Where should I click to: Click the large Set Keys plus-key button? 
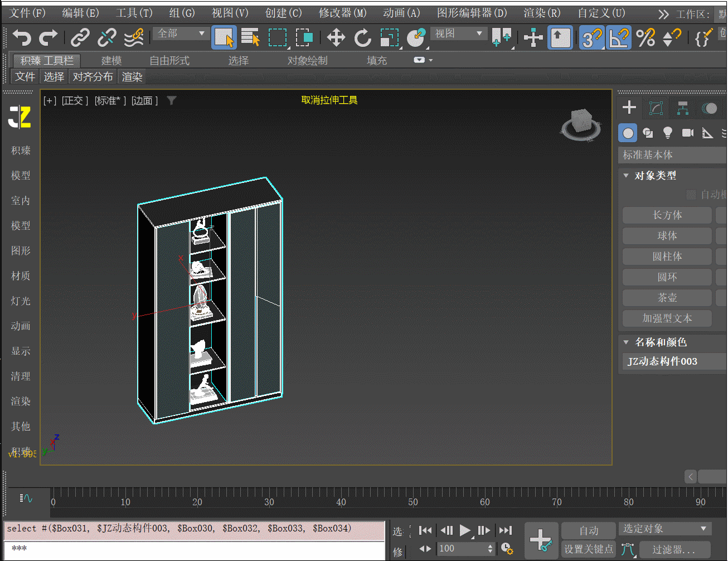pyautogui.click(x=541, y=540)
